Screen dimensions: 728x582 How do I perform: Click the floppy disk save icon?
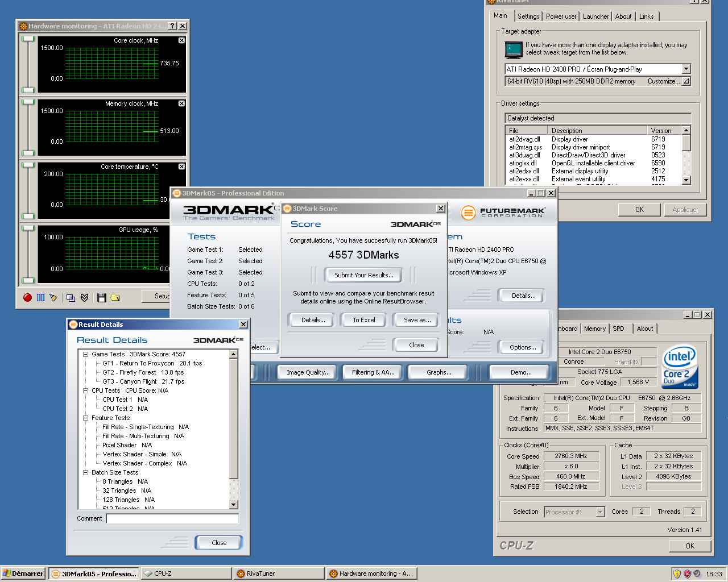click(102, 297)
